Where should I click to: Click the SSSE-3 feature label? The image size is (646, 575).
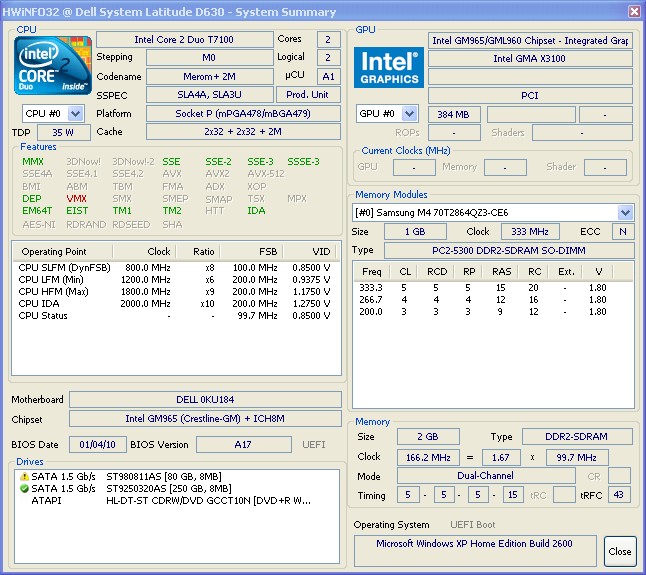coord(304,161)
